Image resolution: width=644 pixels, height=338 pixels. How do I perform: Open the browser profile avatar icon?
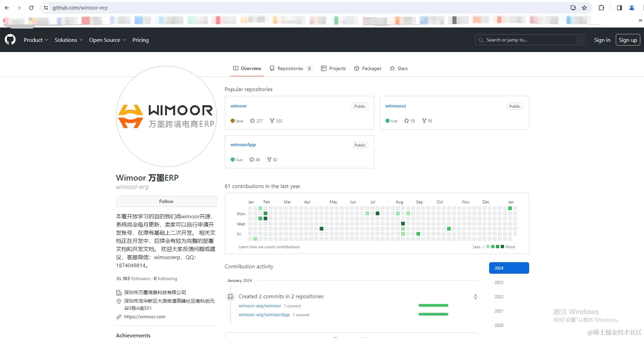[632, 8]
